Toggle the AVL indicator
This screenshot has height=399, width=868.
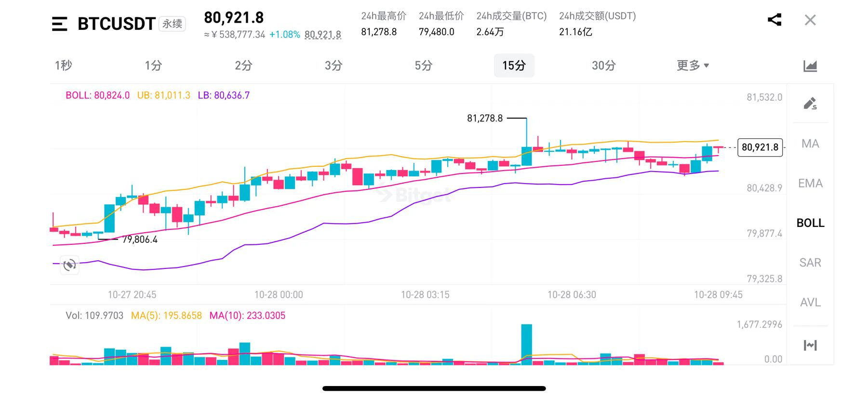tap(810, 302)
